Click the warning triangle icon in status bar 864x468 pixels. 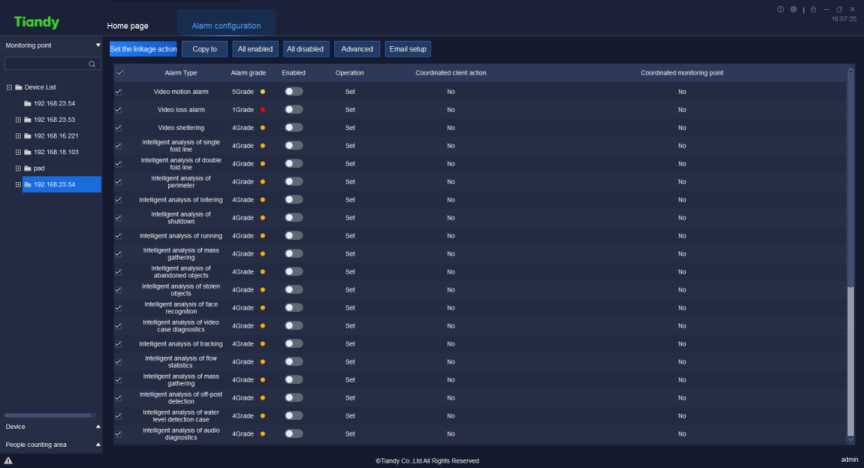[8, 460]
